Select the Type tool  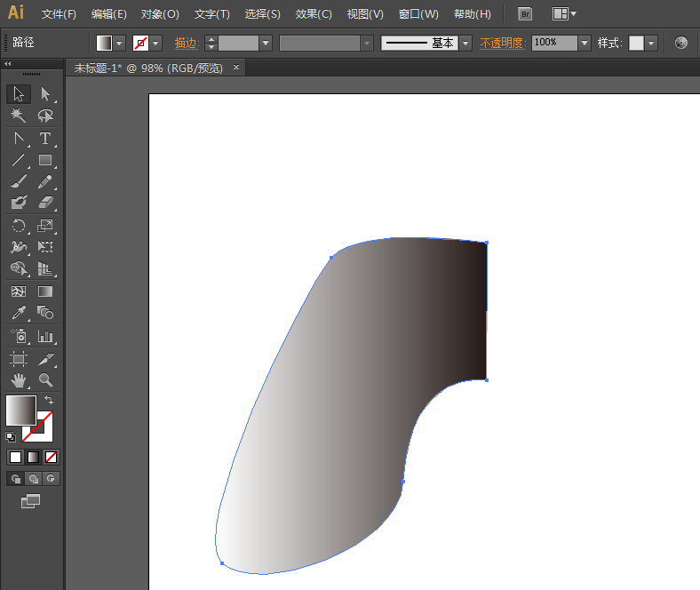pos(45,139)
